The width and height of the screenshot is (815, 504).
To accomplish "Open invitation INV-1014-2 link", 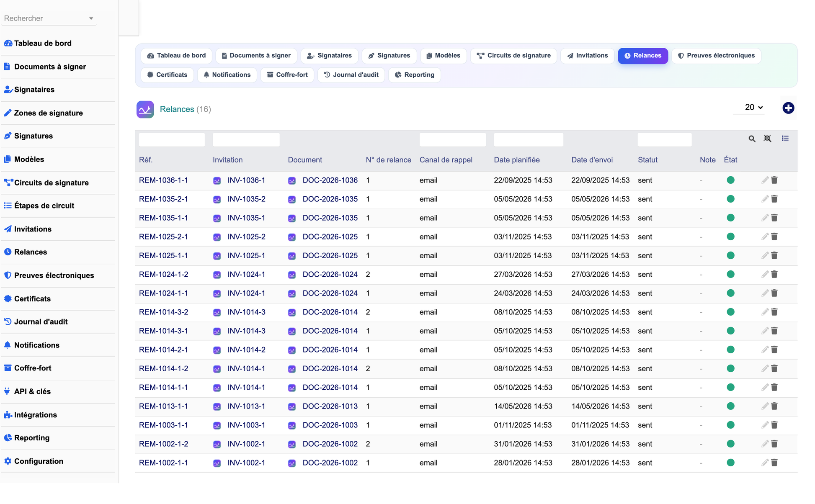I will tap(246, 350).
